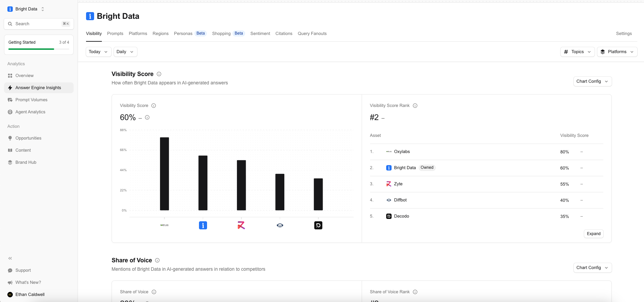644x302 pixels.
Task: Open Opportunities in the Action section
Action: point(39,138)
